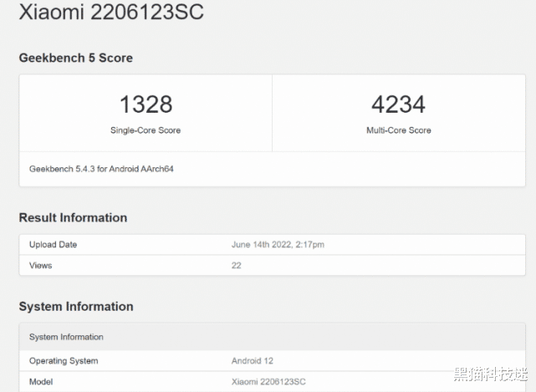Screen dimensions: 536x392
Task: Select the Xiaomi 2206123SC model value in table
Action: pyautogui.click(x=268, y=381)
